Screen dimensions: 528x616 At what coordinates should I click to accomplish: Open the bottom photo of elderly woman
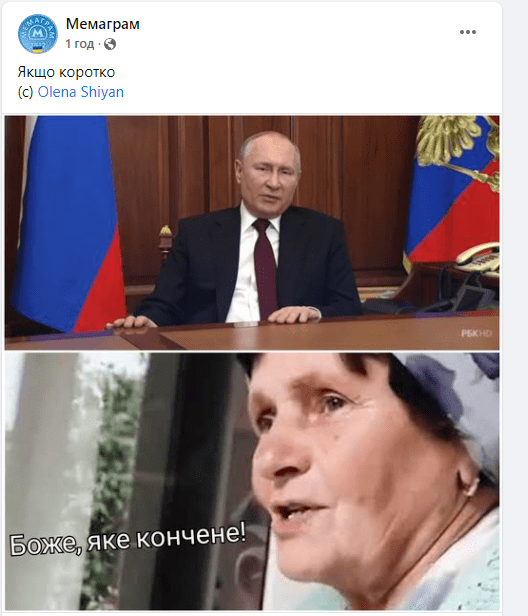tap(252, 481)
